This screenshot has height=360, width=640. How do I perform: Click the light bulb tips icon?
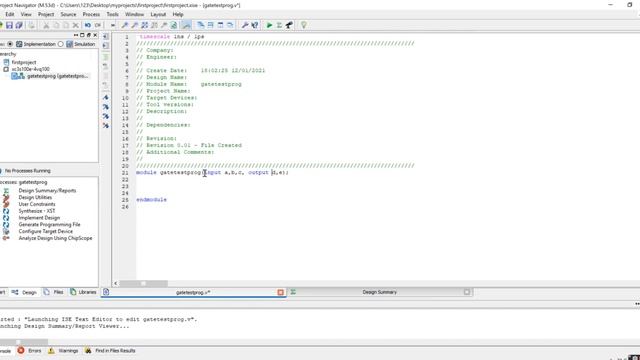304,25
